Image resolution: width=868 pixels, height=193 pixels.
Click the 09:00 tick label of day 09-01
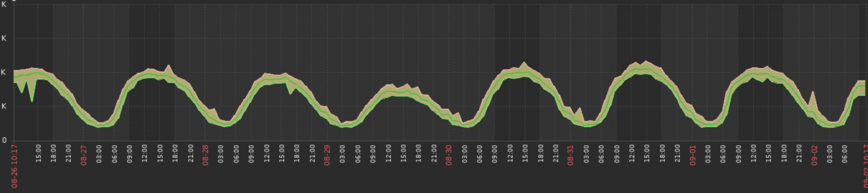point(738,154)
